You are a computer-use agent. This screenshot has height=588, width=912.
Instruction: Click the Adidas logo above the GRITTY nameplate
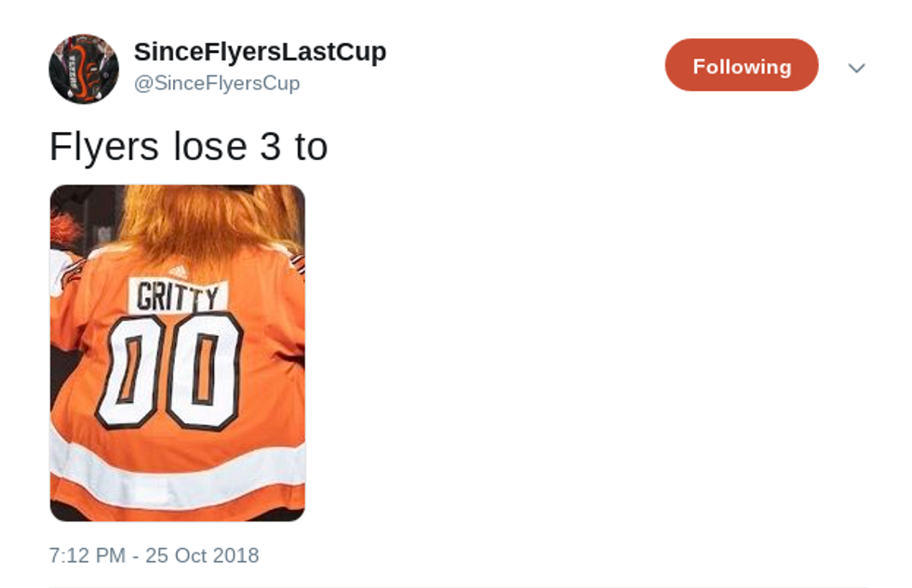pyautogui.click(x=177, y=272)
